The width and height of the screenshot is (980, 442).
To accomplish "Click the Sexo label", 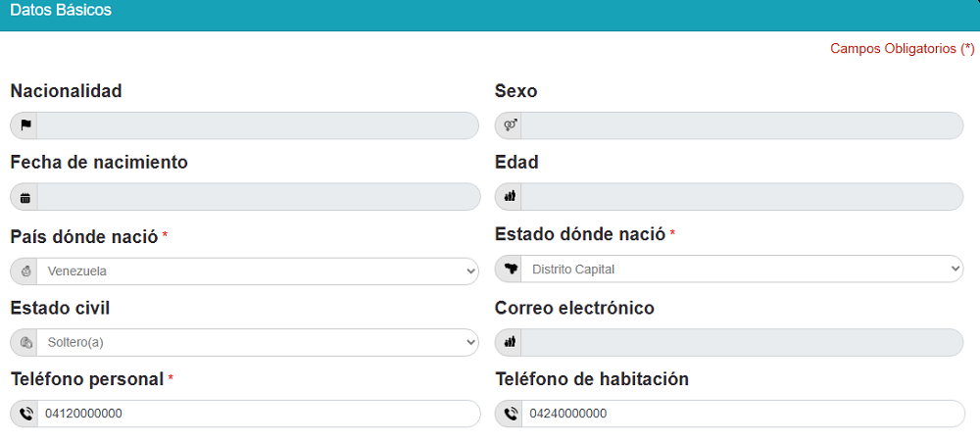I will pyautogui.click(x=515, y=91).
